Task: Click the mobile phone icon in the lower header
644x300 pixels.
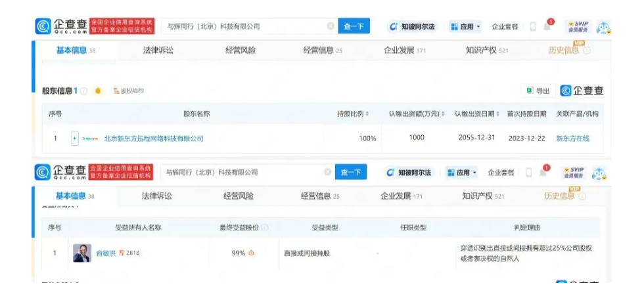Action: click(x=528, y=173)
